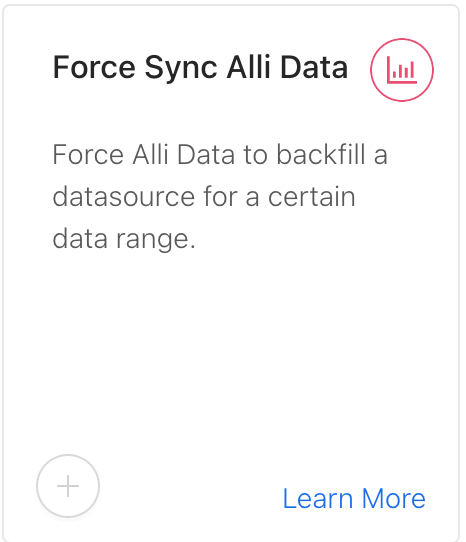Click the gray plus sign button
Image resolution: width=466 pixels, height=542 pixels.
68,486
